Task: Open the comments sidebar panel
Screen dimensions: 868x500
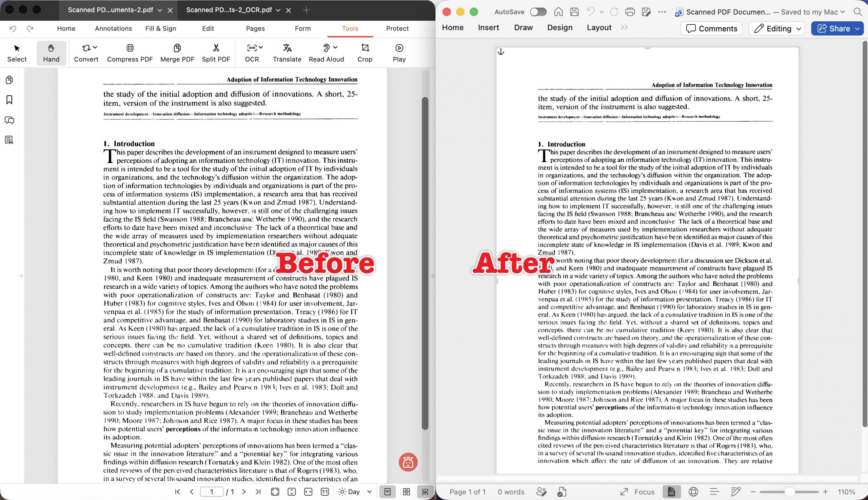Action: 9,120
